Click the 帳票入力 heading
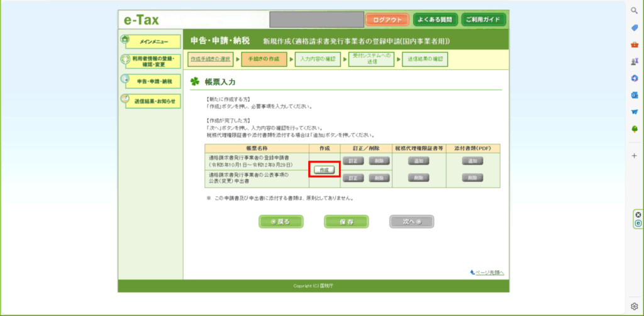This screenshot has width=644, height=316. tap(220, 82)
